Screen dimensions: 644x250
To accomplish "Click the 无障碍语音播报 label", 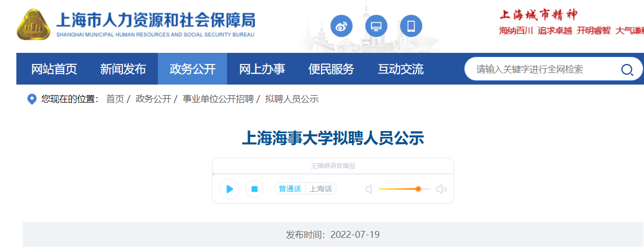I will click(x=333, y=166).
